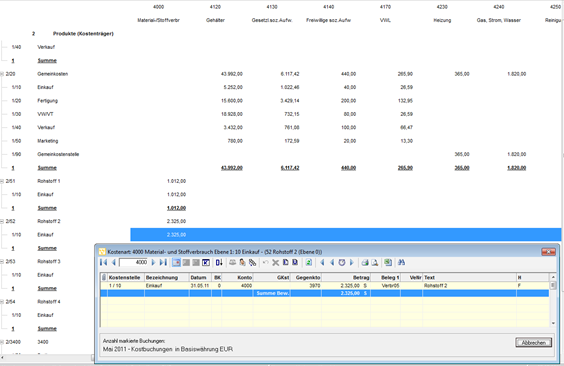Click the undo arrow icon
This screenshot has width=564, height=366.
(265, 262)
